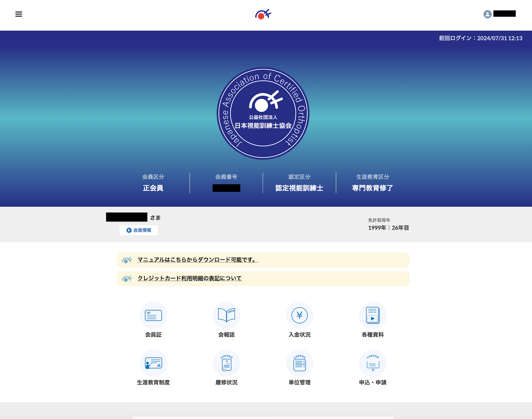Open the 生涯教育制度 icon
This screenshot has height=419, width=532.
point(153,363)
